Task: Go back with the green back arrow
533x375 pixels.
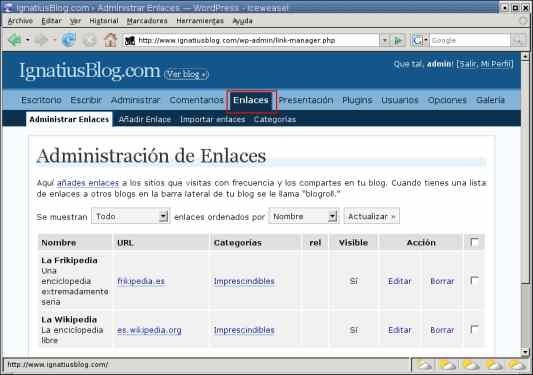Action: 15,40
